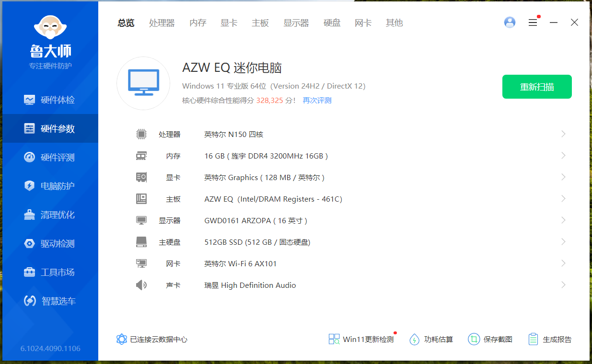The image size is (592, 364).
Task: Click the 处理器 CPU chip icon
Action: pos(141,134)
